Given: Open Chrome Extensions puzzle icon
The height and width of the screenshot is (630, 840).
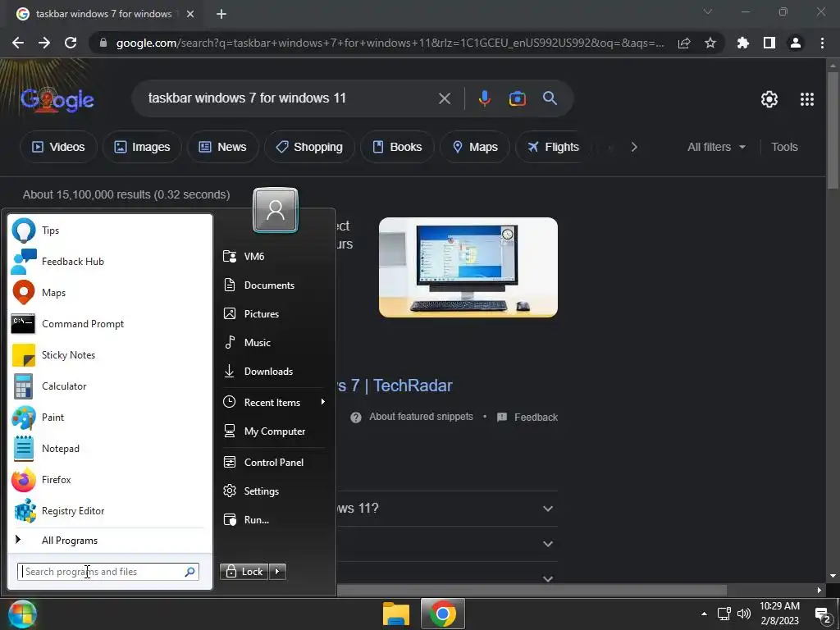Looking at the screenshot, I should pos(743,43).
